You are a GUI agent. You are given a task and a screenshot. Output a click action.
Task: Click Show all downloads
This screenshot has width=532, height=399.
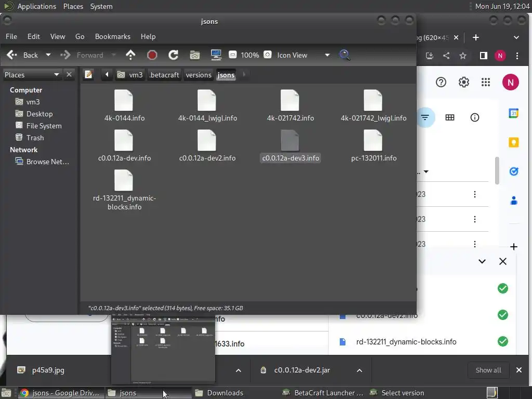[x=488, y=370]
